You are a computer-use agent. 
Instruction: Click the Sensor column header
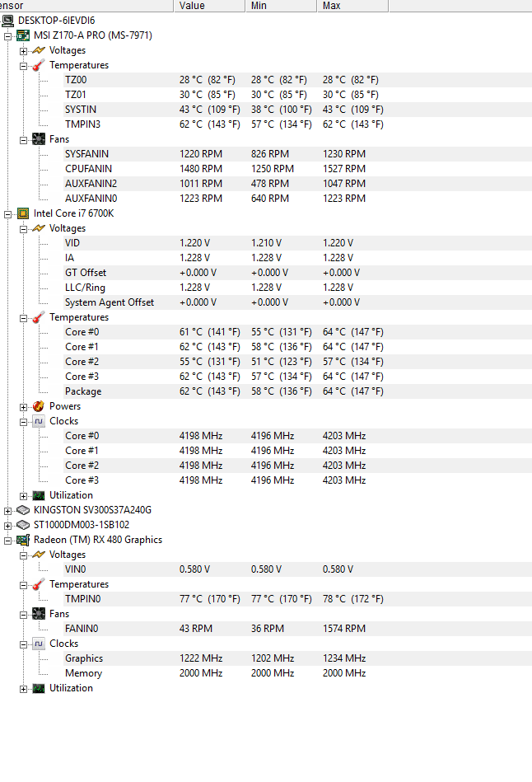(86, 6)
